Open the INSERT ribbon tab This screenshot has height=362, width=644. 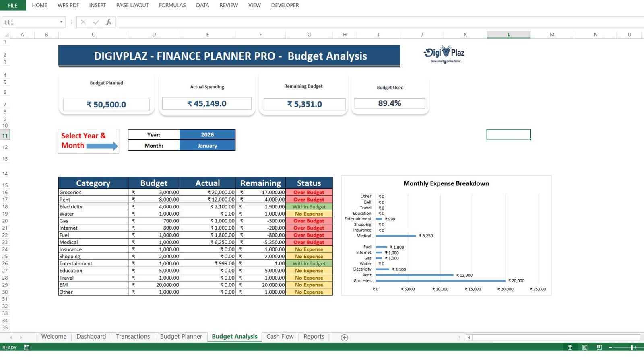pos(97,5)
